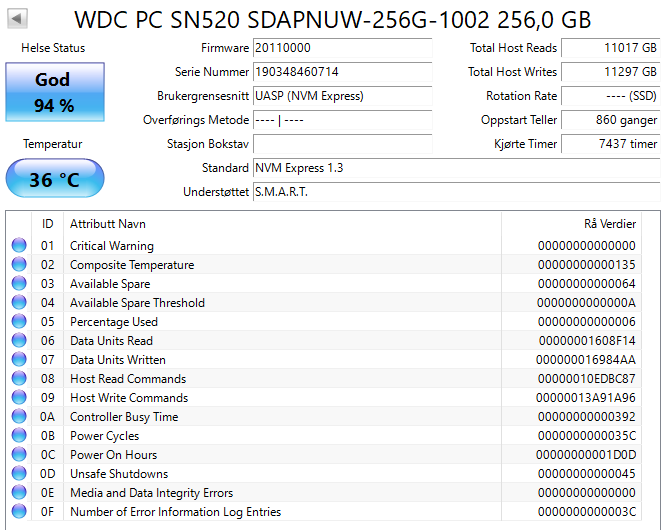Screen dimensions: 666x530
Task: Select the Available Spare Threshold attribute name
Action: point(137,303)
